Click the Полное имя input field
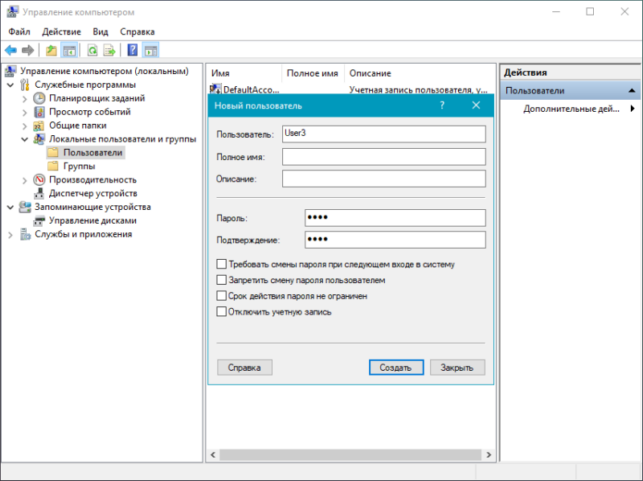Image resolution: width=643 pixels, height=481 pixels. [x=384, y=157]
